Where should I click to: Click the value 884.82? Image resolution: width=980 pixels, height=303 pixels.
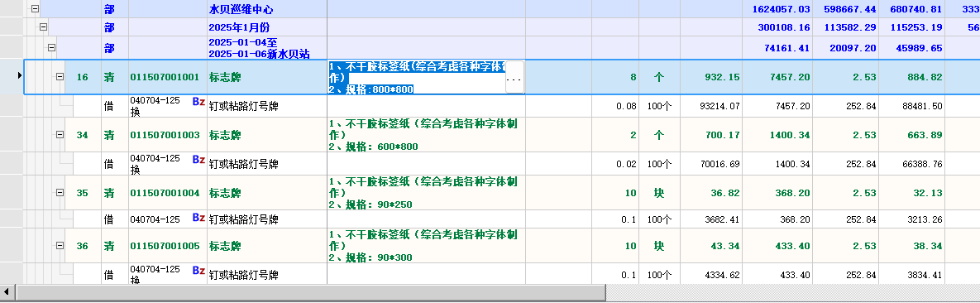924,78
